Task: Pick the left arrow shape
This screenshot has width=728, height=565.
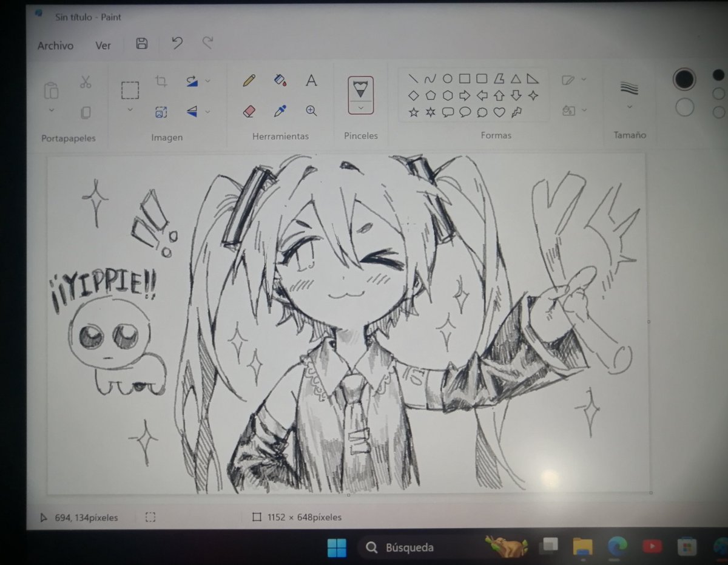Action: click(482, 96)
